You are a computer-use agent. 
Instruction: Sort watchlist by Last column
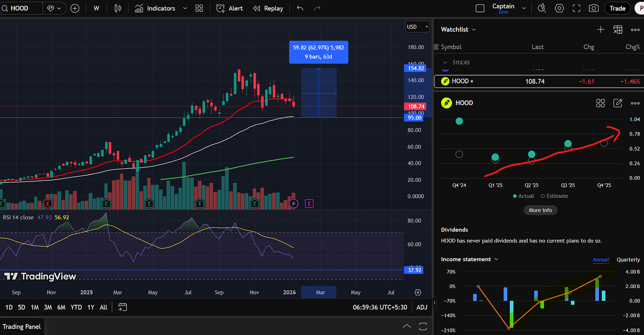tap(537, 47)
